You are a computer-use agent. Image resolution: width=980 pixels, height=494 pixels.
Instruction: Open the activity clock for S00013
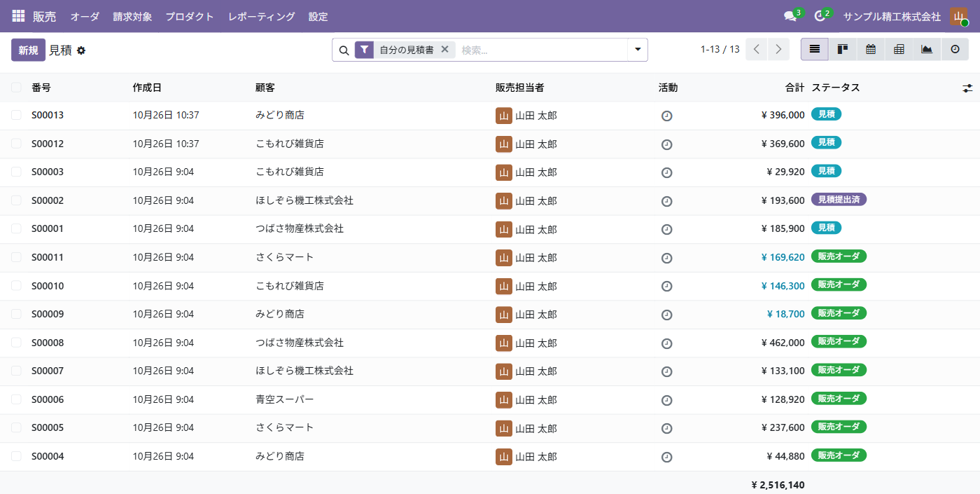tap(667, 116)
